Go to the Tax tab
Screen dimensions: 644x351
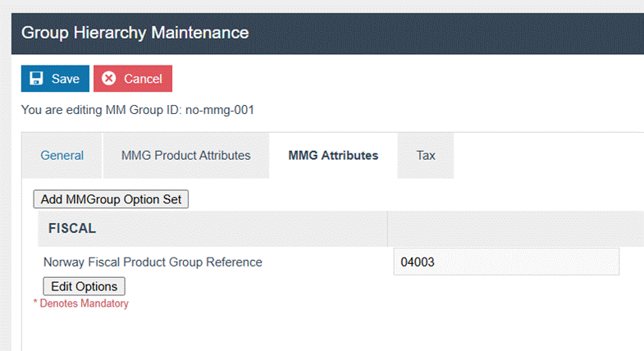[x=426, y=155]
